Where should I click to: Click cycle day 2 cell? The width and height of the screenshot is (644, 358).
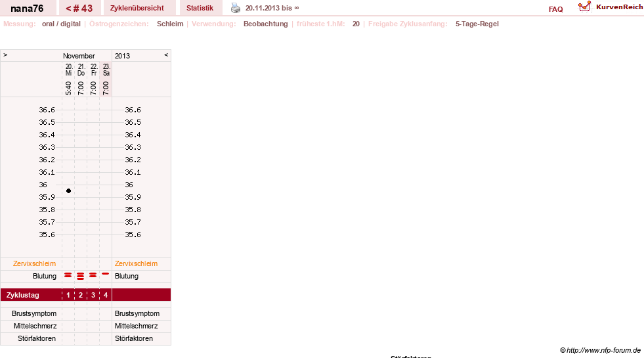pyautogui.click(x=81, y=295)
